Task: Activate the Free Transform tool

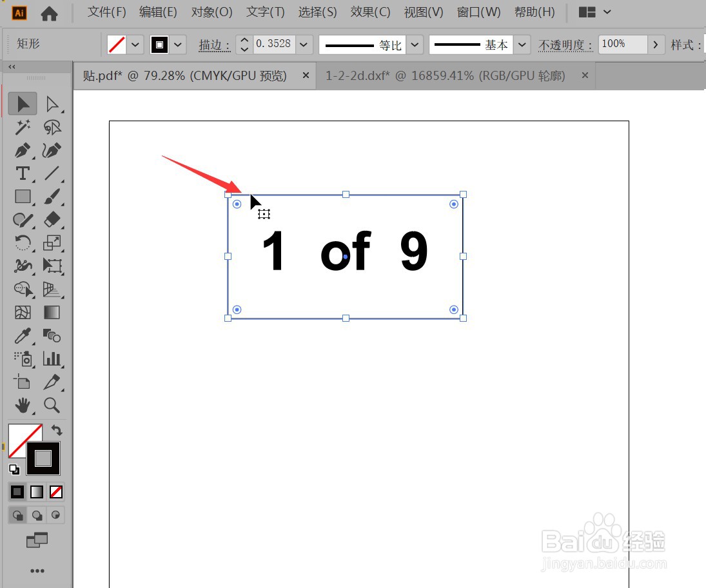Action: (52, 266)
